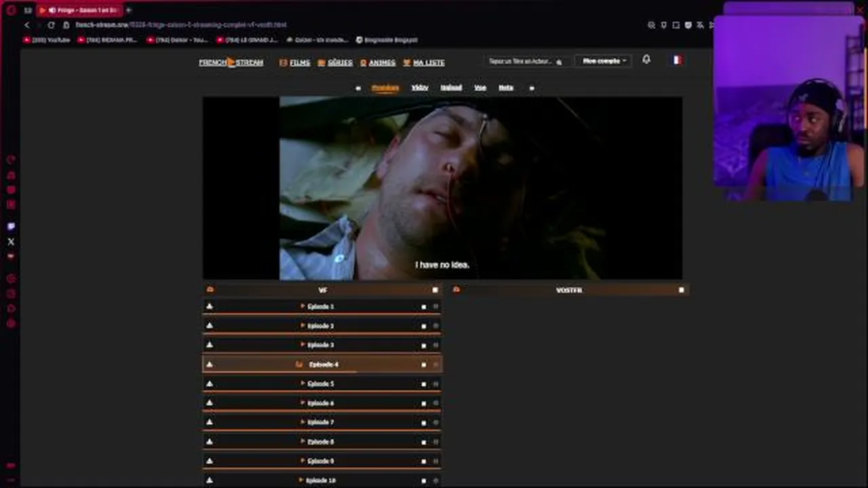Open the notifications bell on French Stream
868x488 pixels.
pos(646,60)
